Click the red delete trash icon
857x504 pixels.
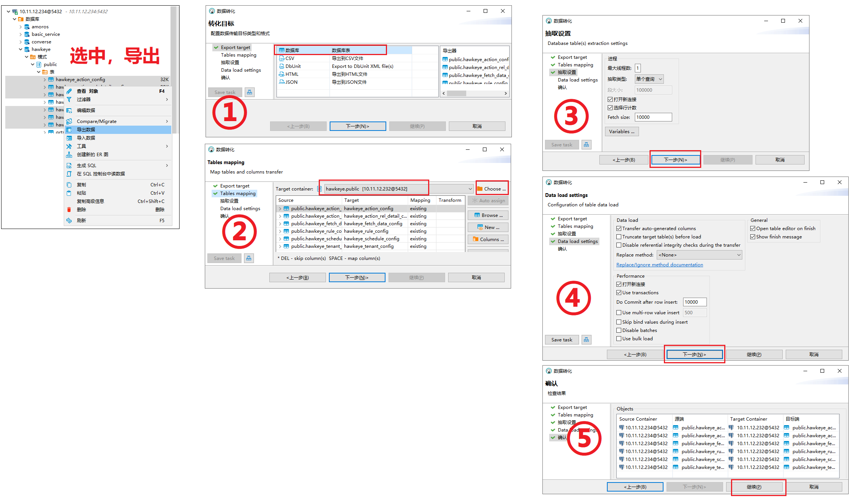pyautogui.click(x=69, y=210)
